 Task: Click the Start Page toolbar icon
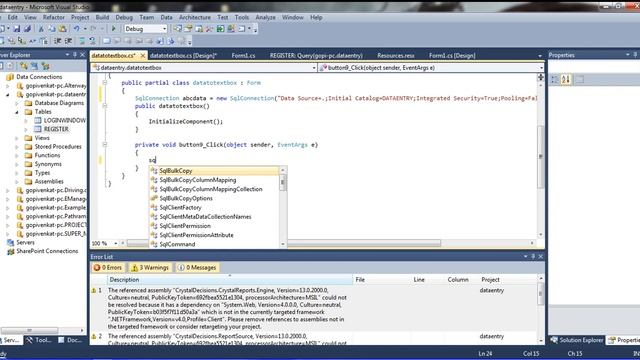(x=220, y=29)
